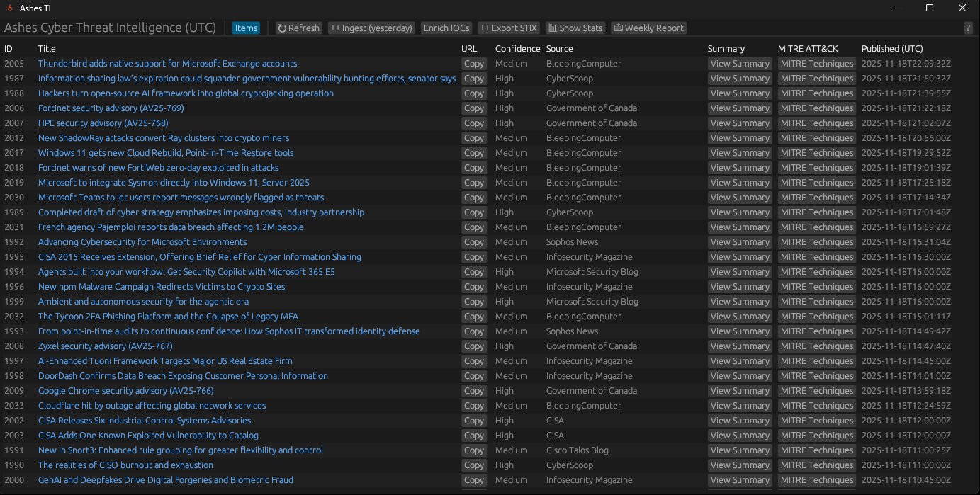Open the Thunderbird Microsoft Exchange article link
Image resolution: width=980 pixels, height=495 pixels.
(167, 64)
